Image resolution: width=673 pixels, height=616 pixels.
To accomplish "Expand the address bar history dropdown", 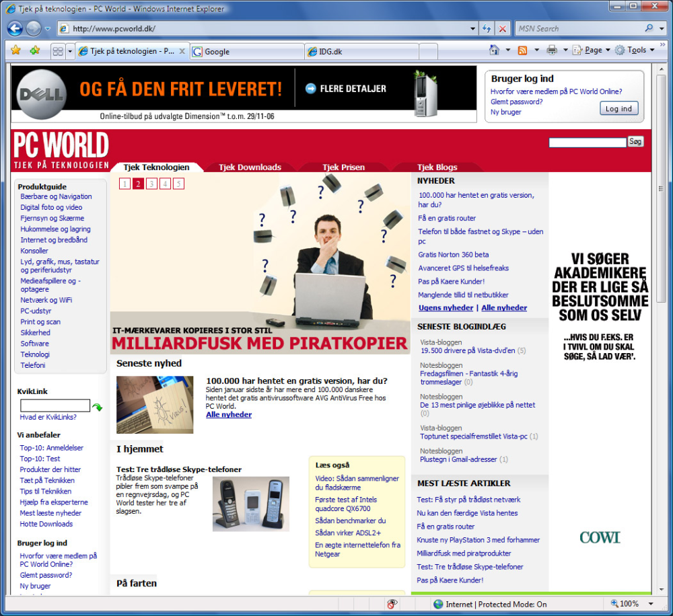I will tap(473, 29).
